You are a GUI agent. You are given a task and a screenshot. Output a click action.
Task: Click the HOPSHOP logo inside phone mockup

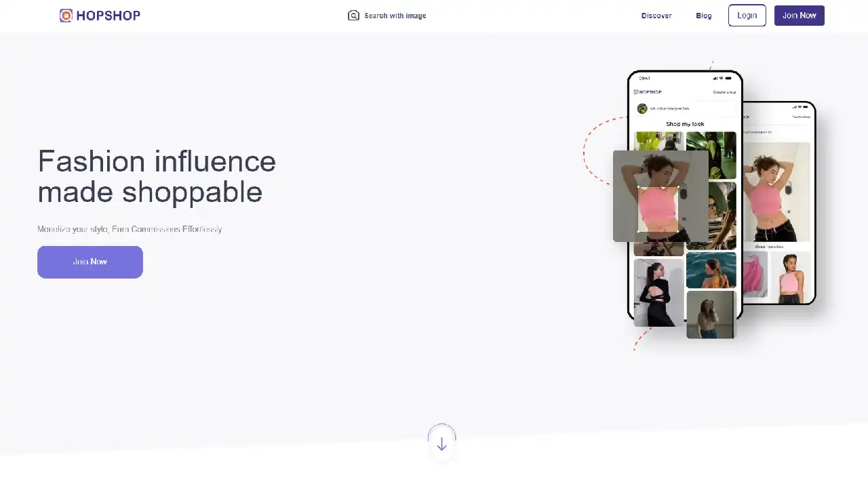coord(648,91)
